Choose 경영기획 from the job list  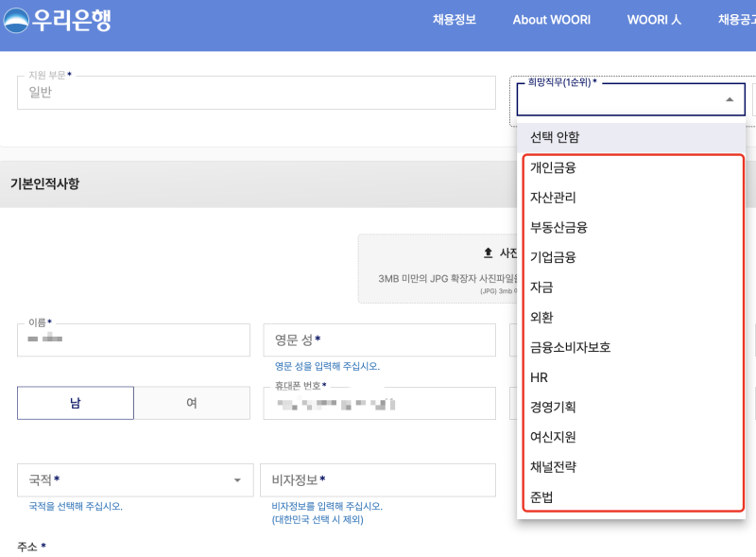click(x=632, y=407)
